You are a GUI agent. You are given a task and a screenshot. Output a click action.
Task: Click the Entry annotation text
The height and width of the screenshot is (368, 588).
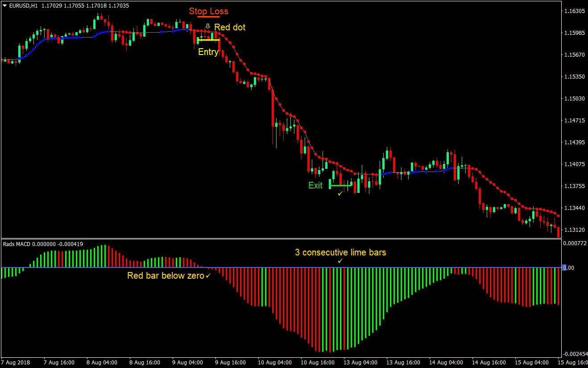point(208,52)
